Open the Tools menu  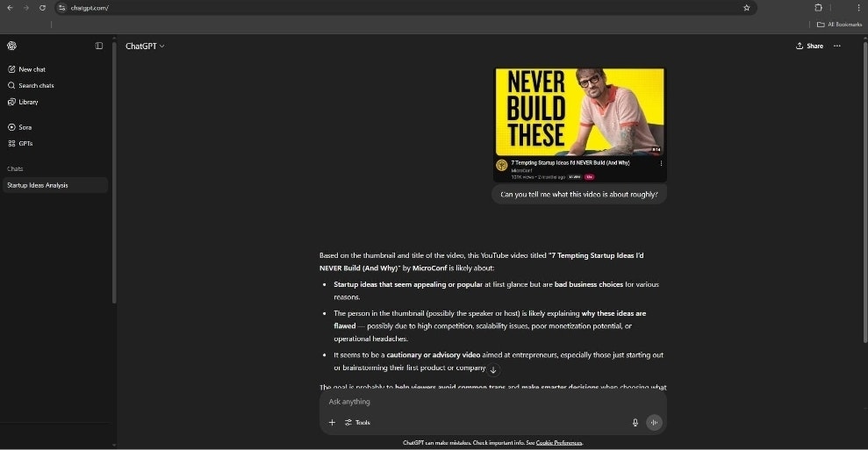357,422
